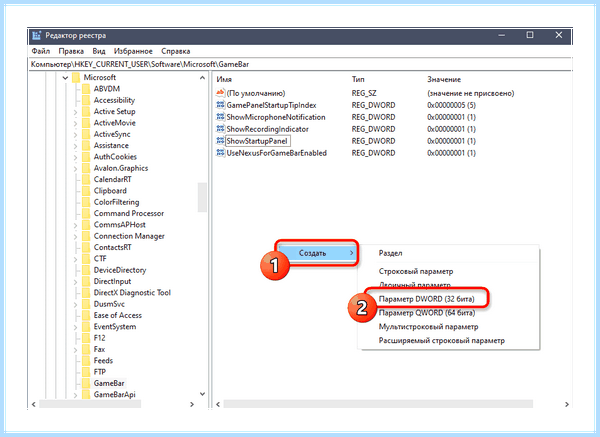Choose Мультистроковый параметр option
Screen dimensions: 600x437
tap(428, 327)
